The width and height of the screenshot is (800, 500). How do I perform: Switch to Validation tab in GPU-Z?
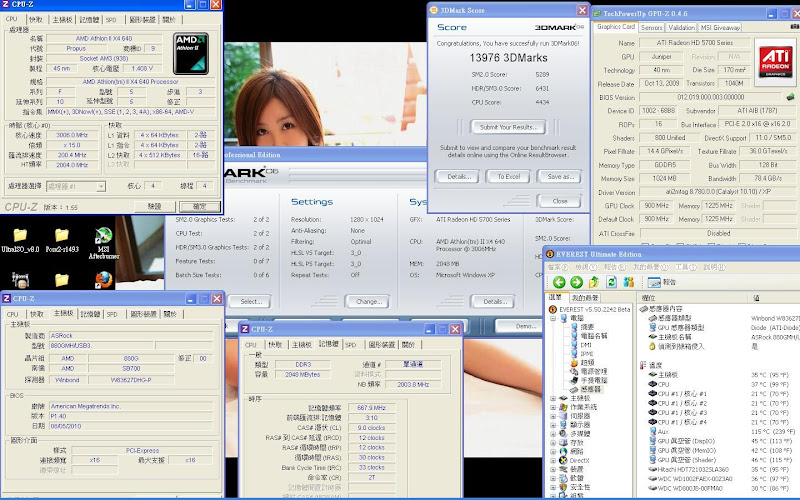(x=681, y=28)
